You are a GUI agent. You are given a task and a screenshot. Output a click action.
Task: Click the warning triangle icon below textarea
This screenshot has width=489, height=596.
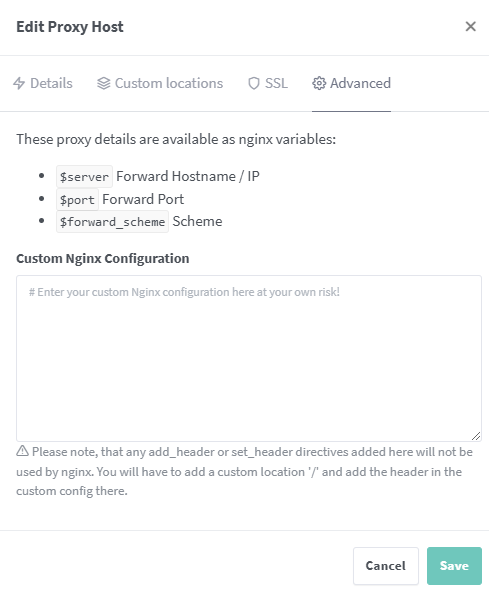tap(22, 451)
